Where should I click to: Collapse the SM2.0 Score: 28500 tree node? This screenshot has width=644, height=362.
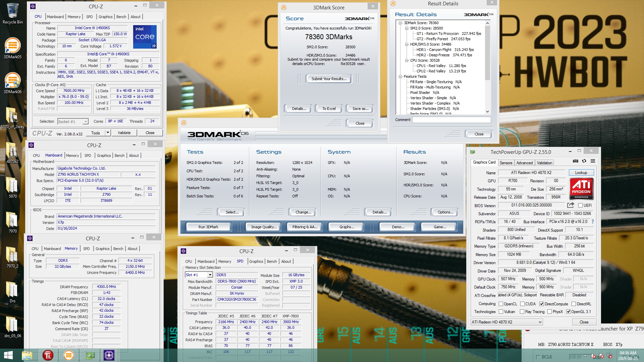407,28
